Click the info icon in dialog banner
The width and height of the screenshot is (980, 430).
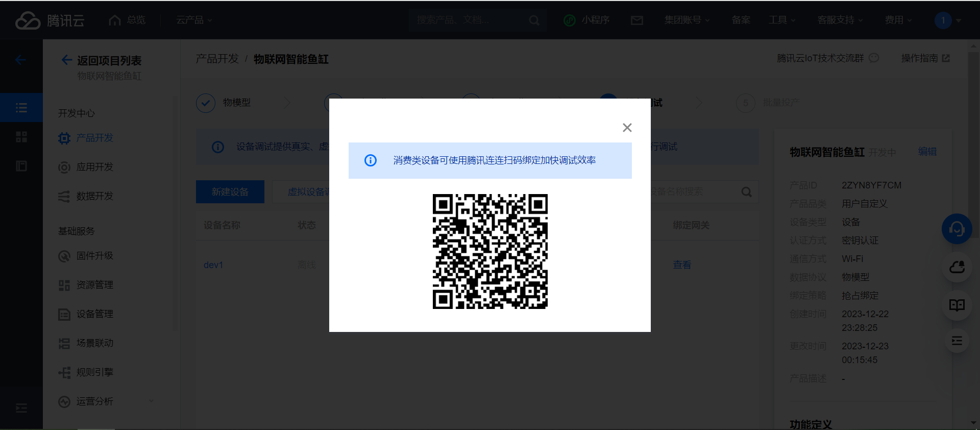tap(371, 160)
